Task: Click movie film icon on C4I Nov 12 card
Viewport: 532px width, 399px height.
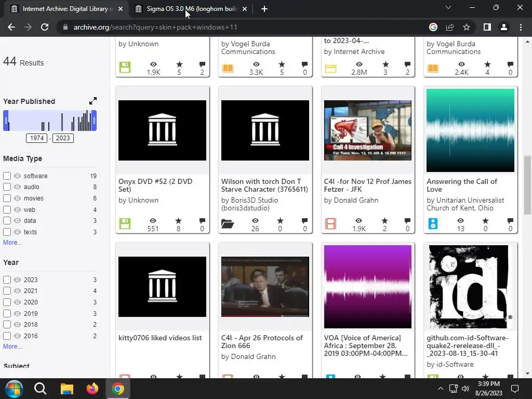Action: tap(330, 223)
